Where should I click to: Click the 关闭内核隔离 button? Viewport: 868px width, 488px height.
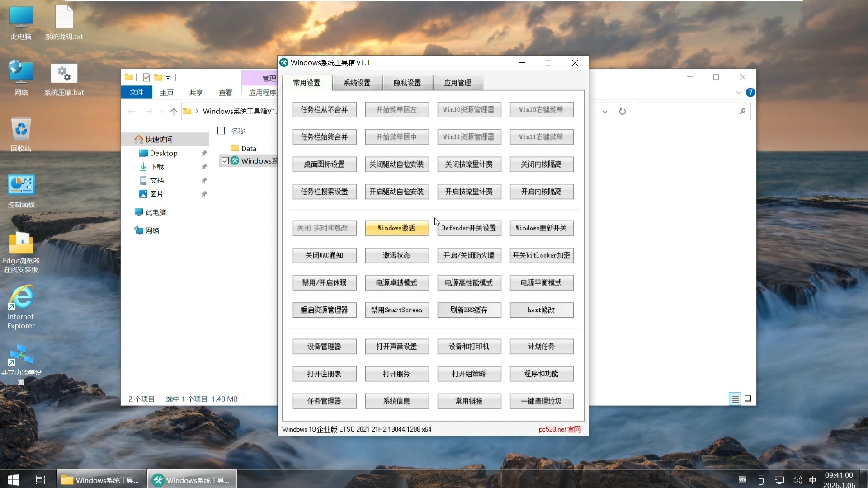click(542, 164)
